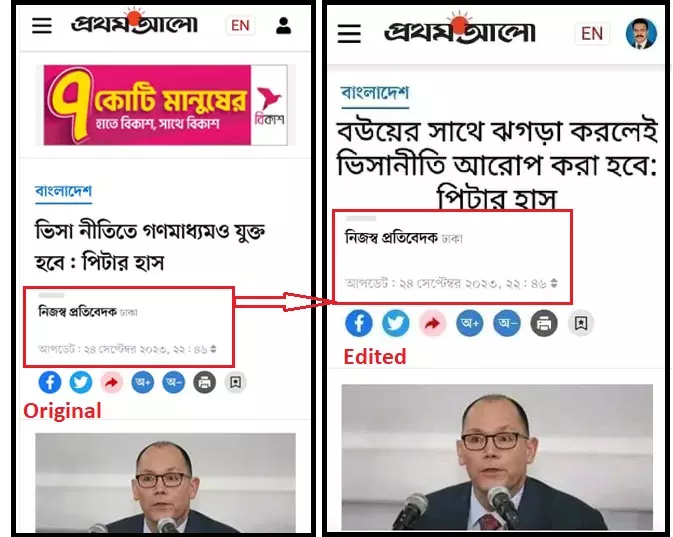Bookmark the original article
Screen dimensions: 673x537
pos(235,382)
